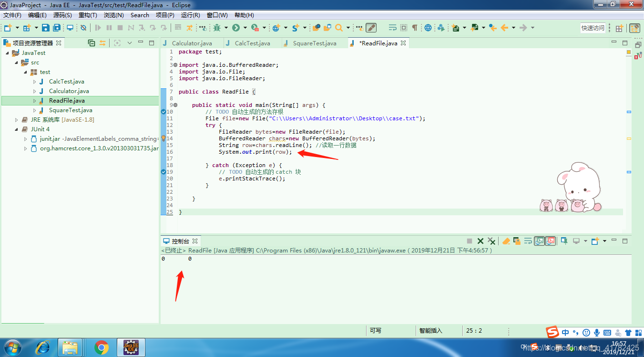644x357 pixels.
Task: Open the 运行(R) menu
Action: (191, 15)
